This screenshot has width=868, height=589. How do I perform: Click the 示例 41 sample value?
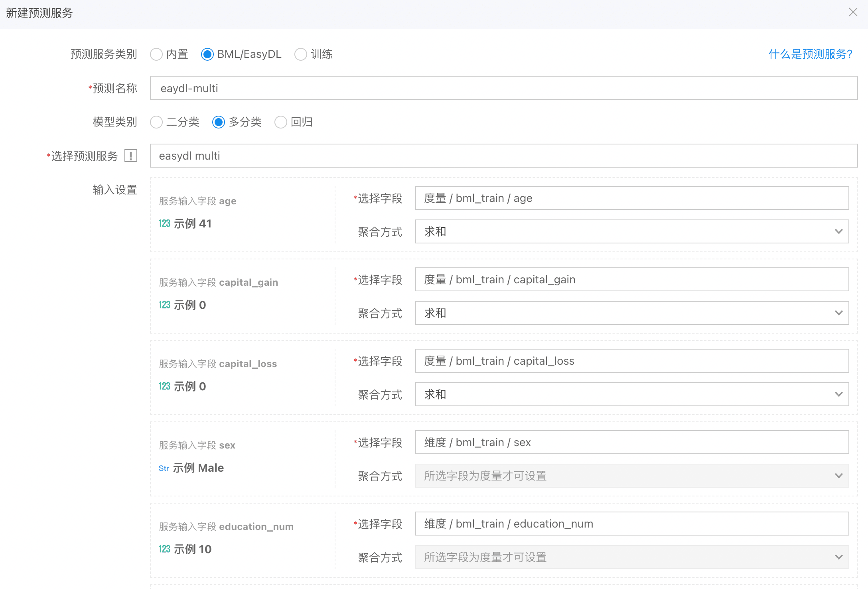192,223
